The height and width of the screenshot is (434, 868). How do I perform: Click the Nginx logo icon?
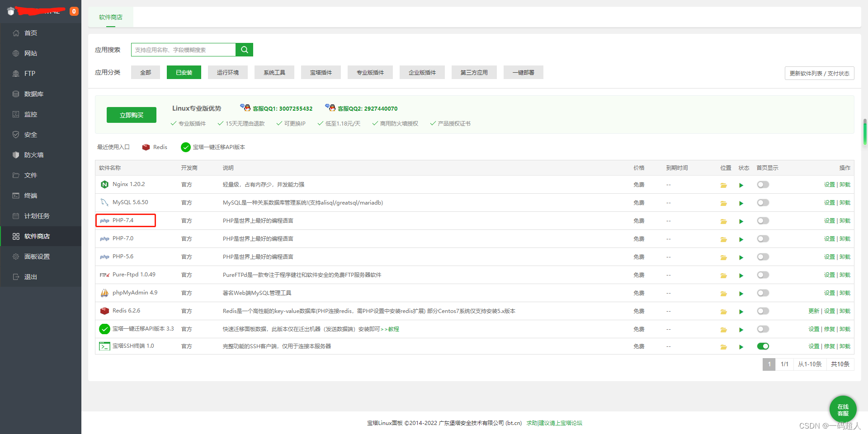click(x=104, y=184)
